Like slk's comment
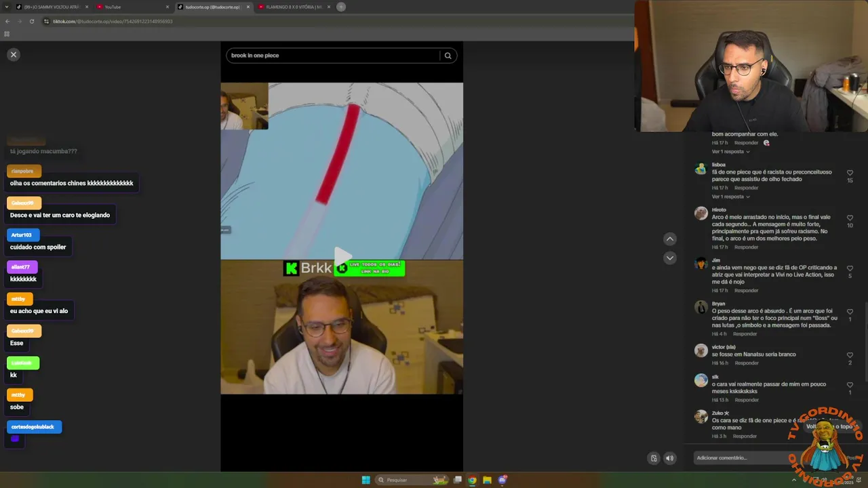Image resolution: width=868 pixels, height=488 pixels. pyautogui.click(x=850, y=385)
